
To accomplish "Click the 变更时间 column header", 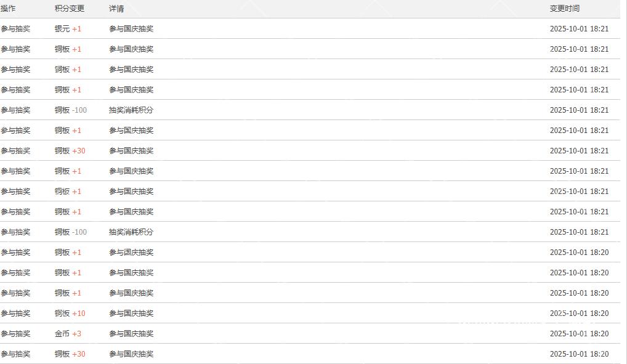I will [x=564, y=9].
